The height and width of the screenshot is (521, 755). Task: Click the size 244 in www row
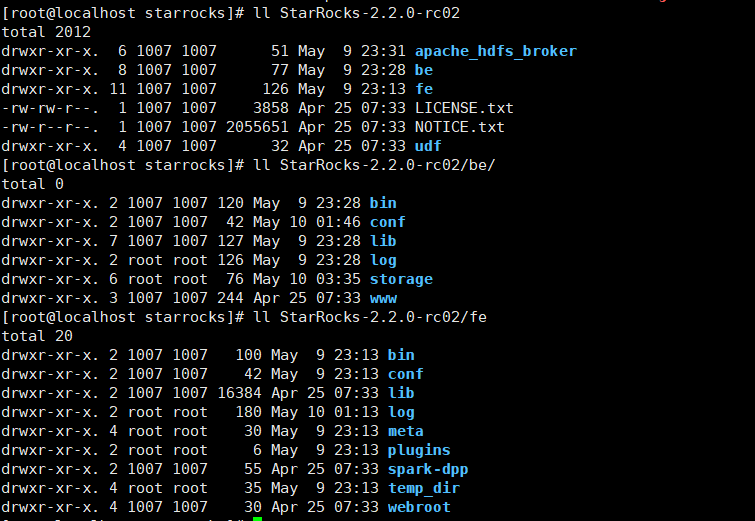230,298
